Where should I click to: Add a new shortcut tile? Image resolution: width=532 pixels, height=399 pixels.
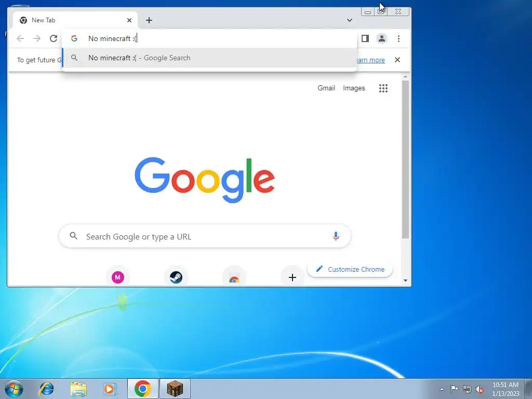click(292, 277)
